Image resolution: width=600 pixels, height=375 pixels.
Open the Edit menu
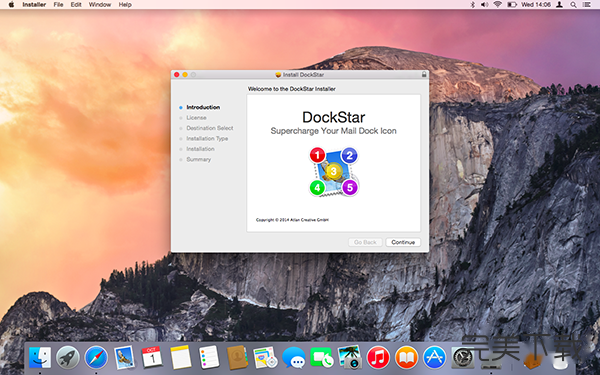tap(76, 5)
